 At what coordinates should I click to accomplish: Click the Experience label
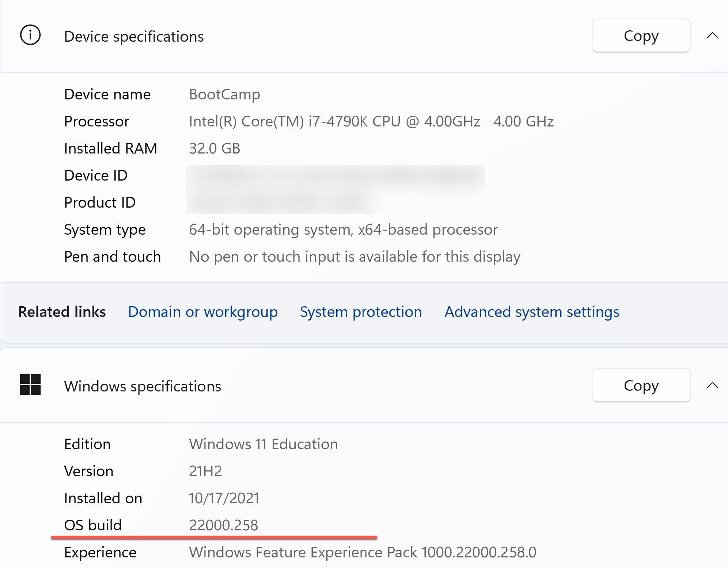point(100,553)
